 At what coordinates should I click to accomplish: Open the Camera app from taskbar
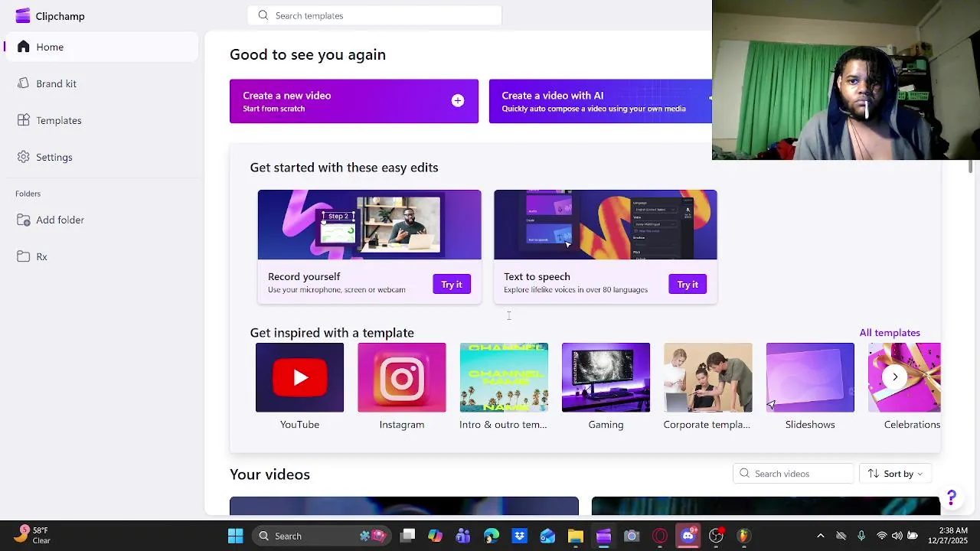632,536
